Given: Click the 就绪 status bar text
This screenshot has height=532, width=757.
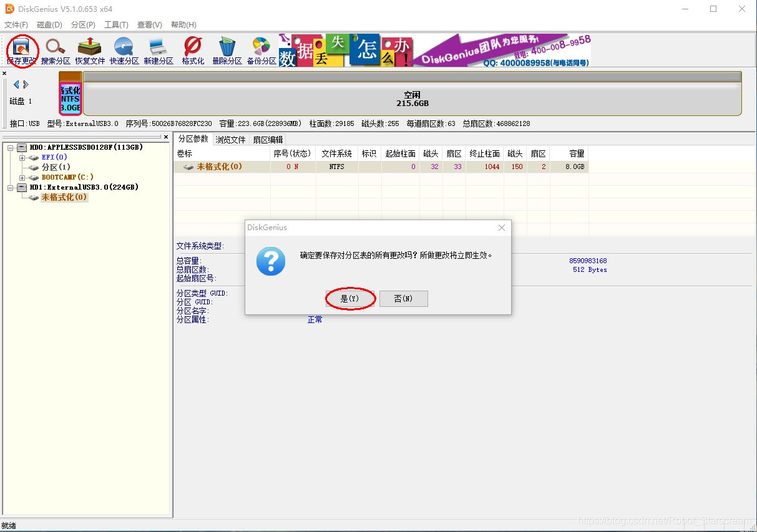Looking at the screenshot, I should pyautogui.click(x=9, y=526).
